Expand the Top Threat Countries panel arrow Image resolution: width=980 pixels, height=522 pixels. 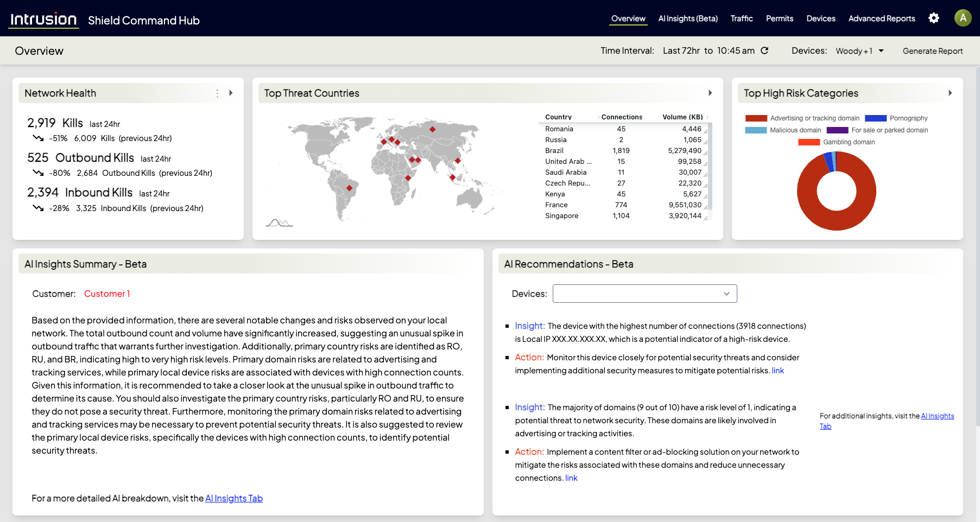click(710, 93)
